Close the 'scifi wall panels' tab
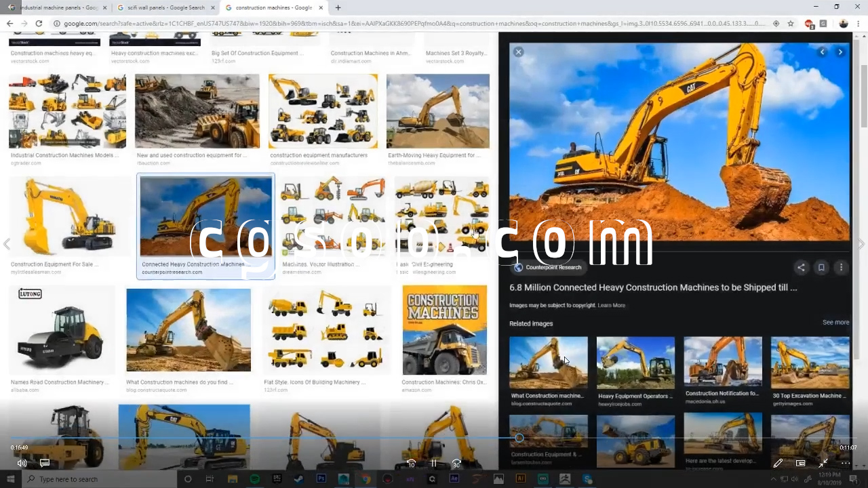Image resolution: width=868 pixels, height=488 pixels. tap(213, 7)
